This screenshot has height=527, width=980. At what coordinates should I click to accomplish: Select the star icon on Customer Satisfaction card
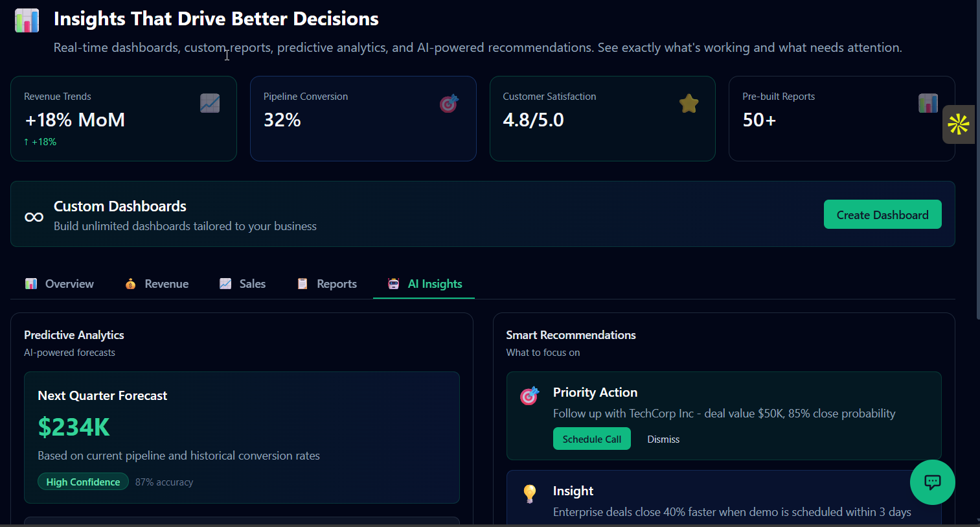coord(689,103)
